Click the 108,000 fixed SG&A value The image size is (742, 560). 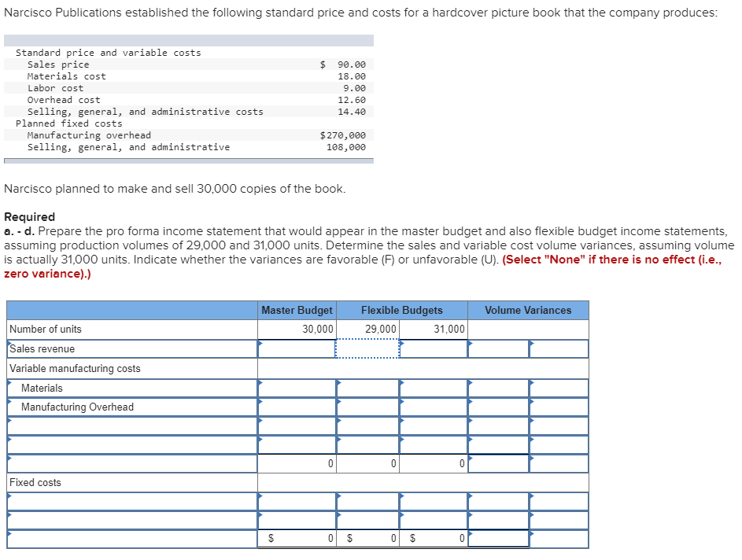pos(346,147)
